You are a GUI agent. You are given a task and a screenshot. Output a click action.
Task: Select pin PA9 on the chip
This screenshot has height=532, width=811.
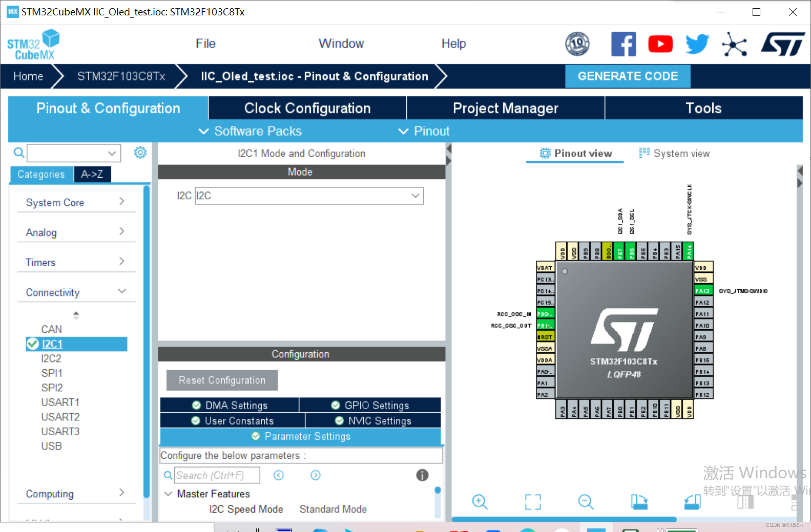pos(703,337)
